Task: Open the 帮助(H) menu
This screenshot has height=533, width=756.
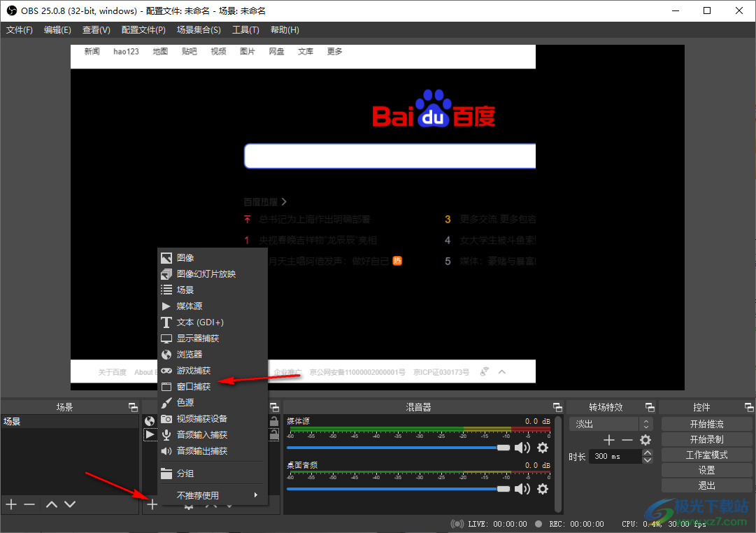Action: coord(285,30)
